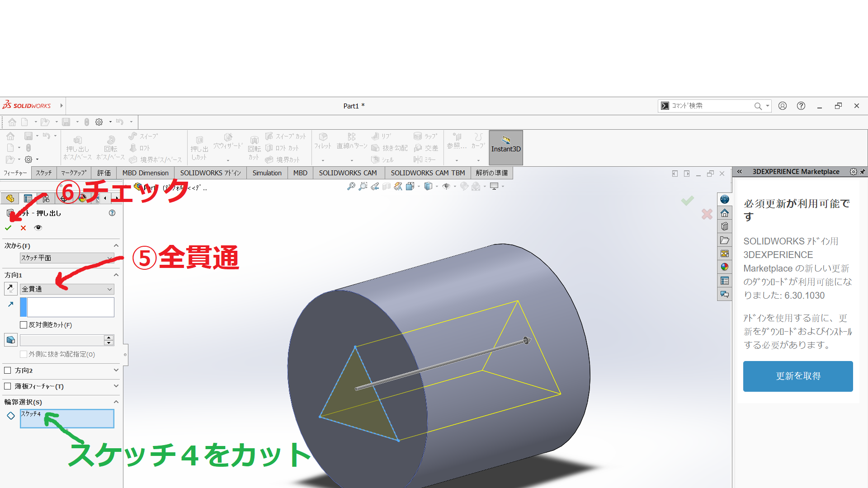Enable 薄板フィーチャー checkbox
Viewport: 868px width, 488px height.
coord(7,386)
